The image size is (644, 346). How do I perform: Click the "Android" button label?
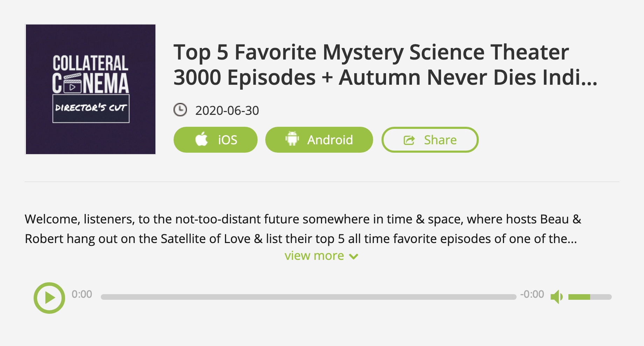tap(330, 140)
